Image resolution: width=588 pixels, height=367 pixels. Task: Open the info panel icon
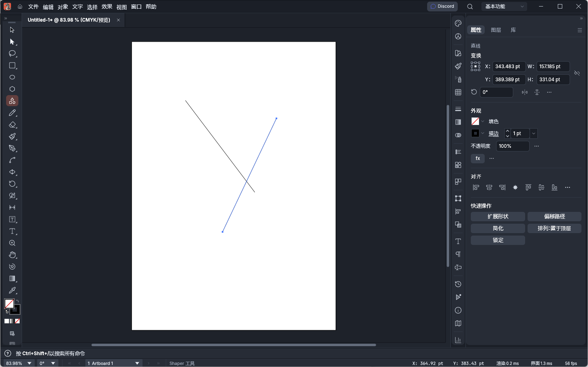click(x=458, y=310)
